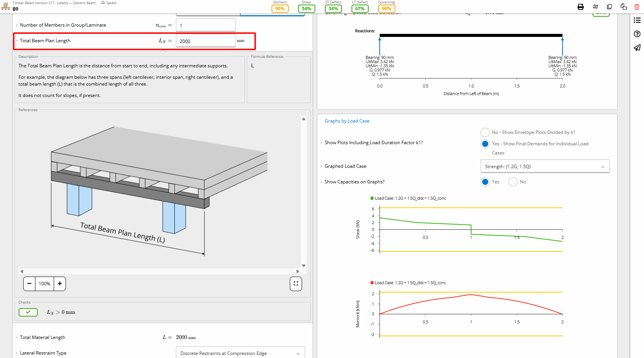Click the Governing 90% result badge

click(387, 9)
